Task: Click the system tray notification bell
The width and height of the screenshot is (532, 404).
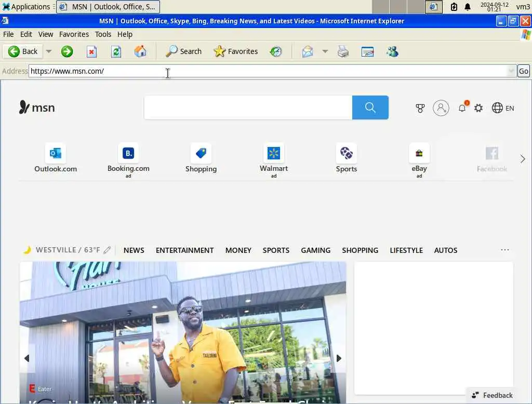Action: 468,7
